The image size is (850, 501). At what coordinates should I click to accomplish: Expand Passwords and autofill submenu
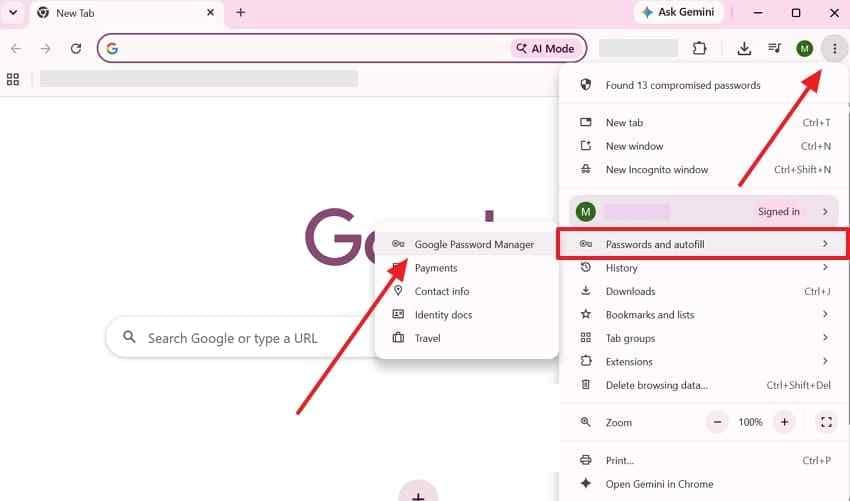[703, 244]
